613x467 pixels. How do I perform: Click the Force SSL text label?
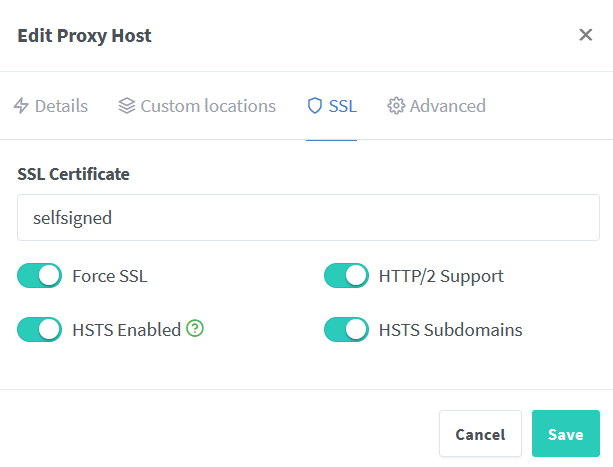110,276
